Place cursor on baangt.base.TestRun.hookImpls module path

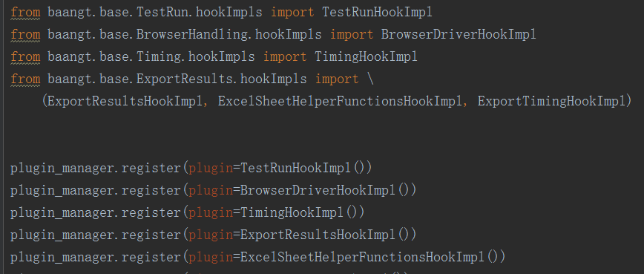[155, 13]
